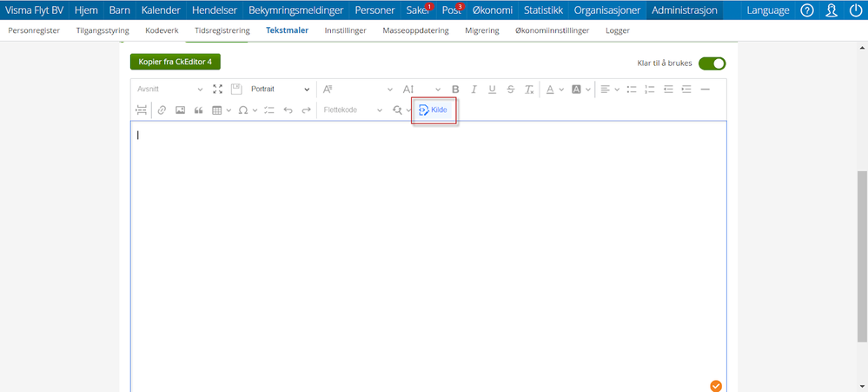
Task: Expand the find and replace arrow
Action: (408, 110)
